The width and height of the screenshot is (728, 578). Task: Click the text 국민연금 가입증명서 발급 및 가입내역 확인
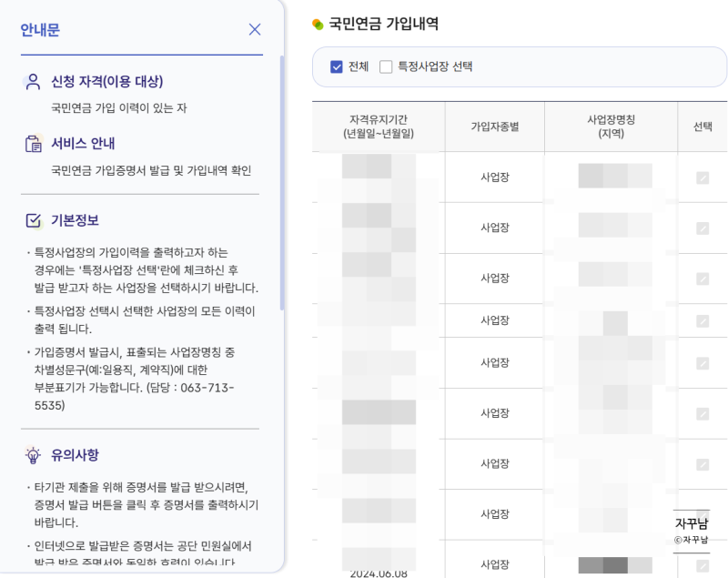tap(151, 170)
